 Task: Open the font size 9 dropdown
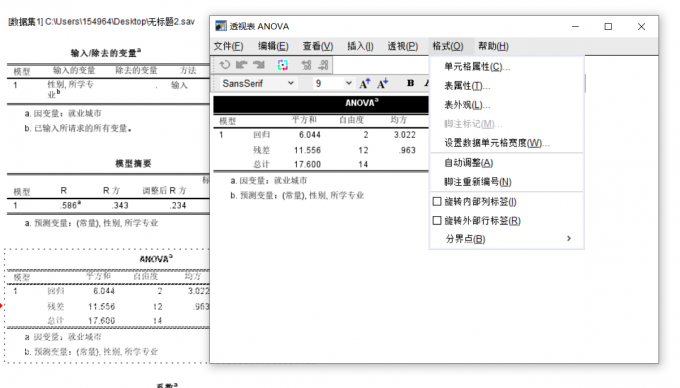tap(333, 83)
